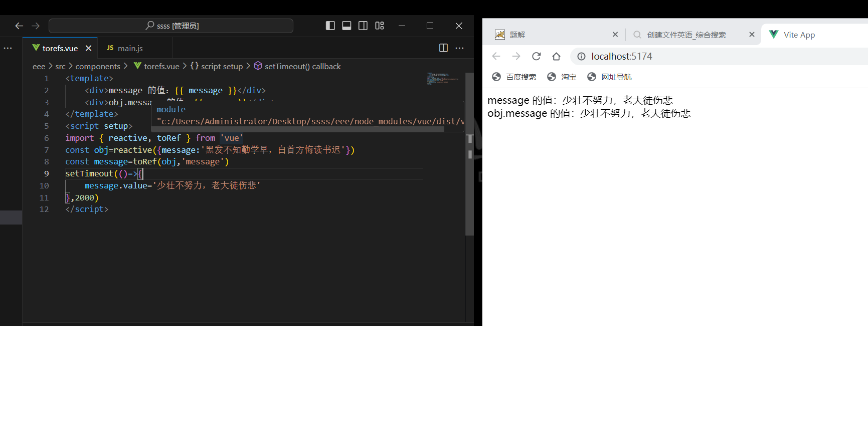Select 'src' breadcrumb segment

point(60,66)
